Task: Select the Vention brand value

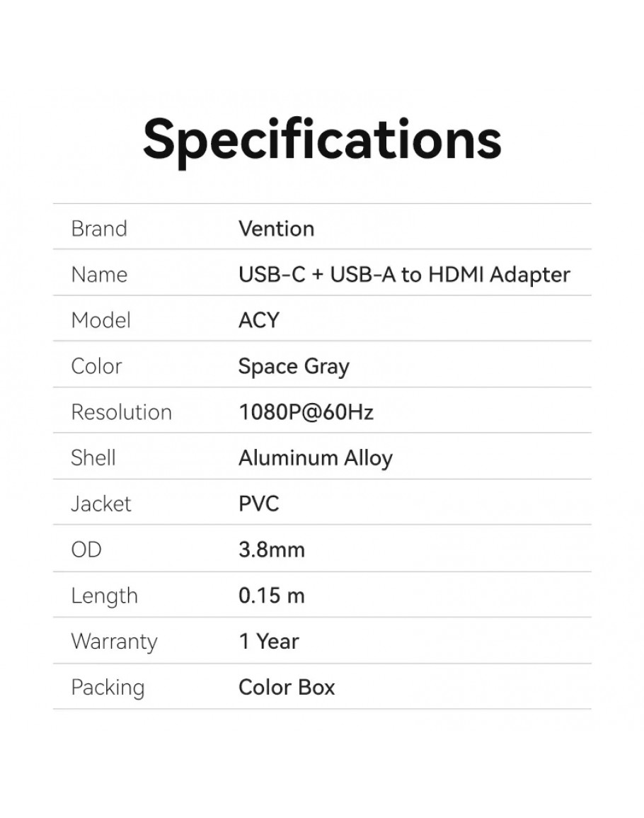Action: click(x=276, y=229)
